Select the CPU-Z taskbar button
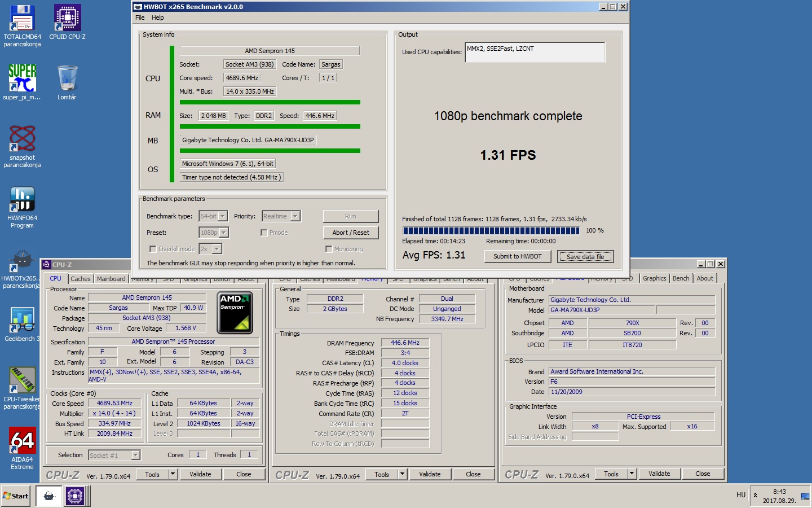Screen dimensions: 812x508 pos(74,496)
